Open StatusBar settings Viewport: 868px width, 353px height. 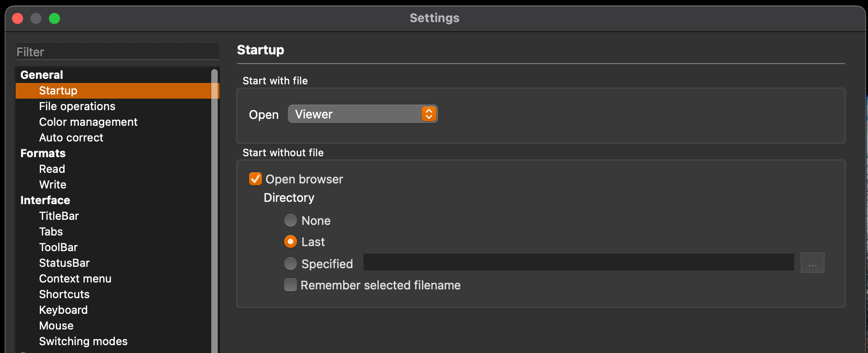click(64, 263)
